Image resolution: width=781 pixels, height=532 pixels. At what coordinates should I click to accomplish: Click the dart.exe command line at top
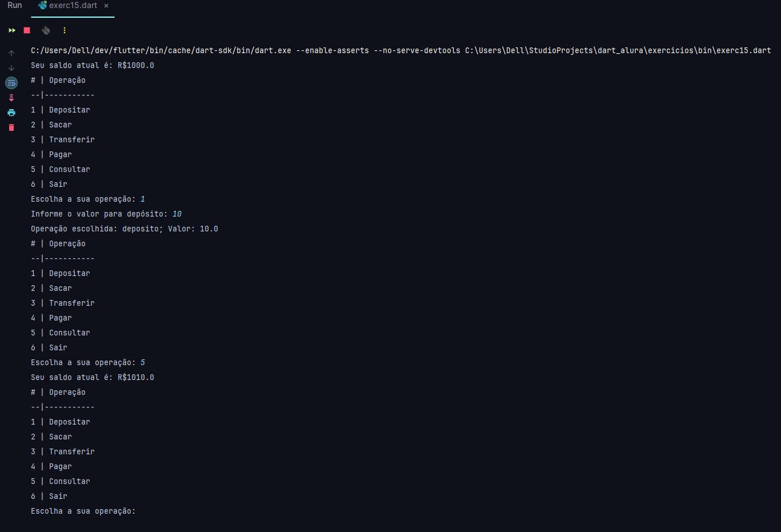[x=401, y=50]
